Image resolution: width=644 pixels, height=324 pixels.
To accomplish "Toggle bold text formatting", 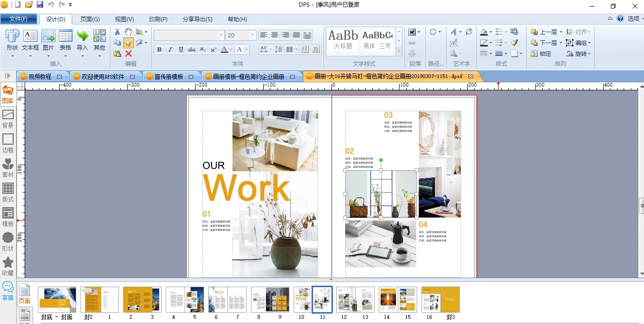I will [159, 50].
